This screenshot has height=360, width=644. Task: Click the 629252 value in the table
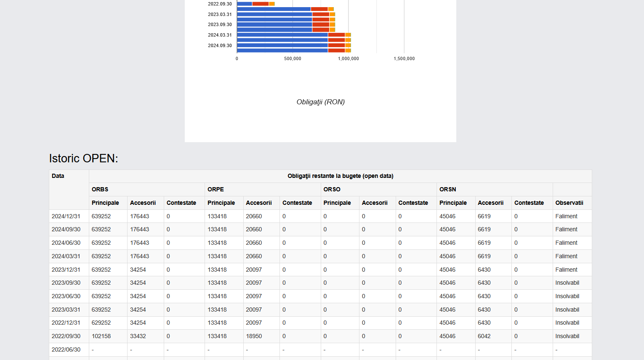(x=101, y=323)
